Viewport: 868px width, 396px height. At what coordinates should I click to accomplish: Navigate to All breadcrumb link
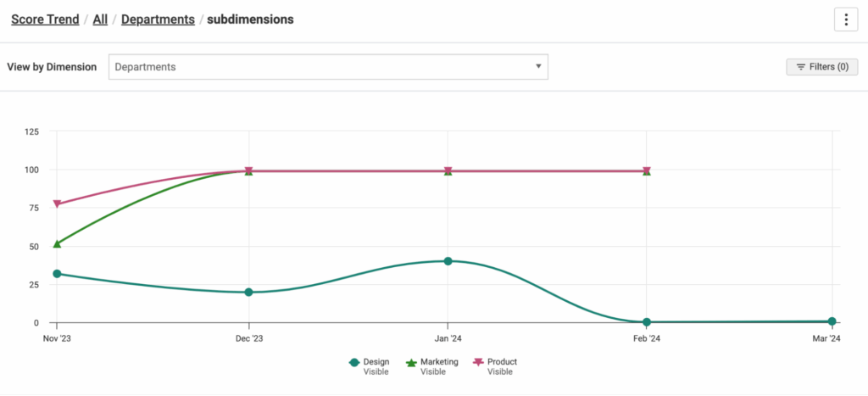(x=100, y=19)
